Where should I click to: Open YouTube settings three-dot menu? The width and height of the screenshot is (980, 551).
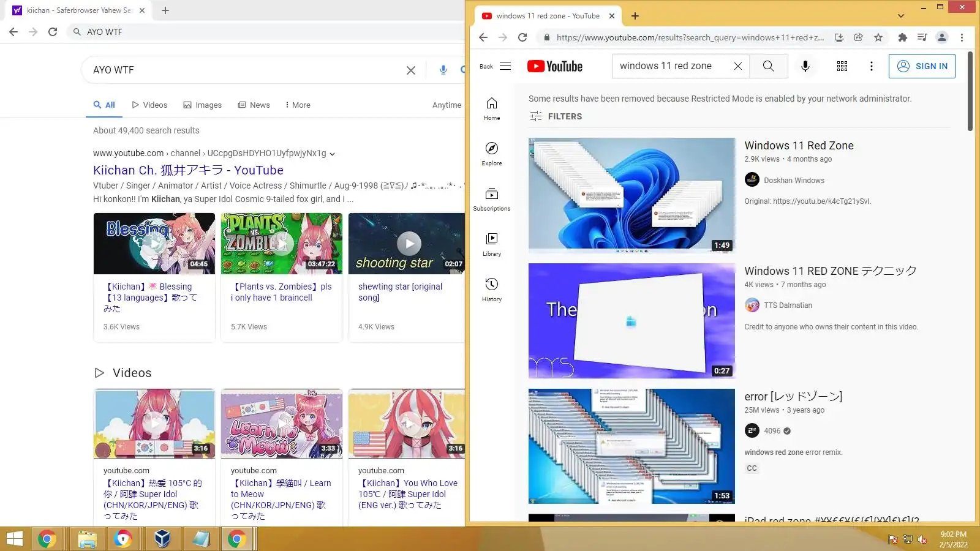(x=872, y=66)
